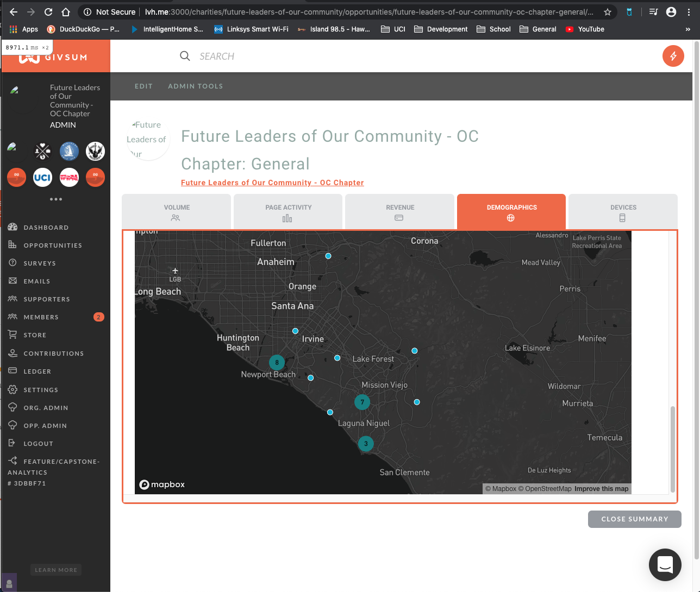Open the General bookmarks folder
This screenshot has width=700, height=592.
coord(538,29)
